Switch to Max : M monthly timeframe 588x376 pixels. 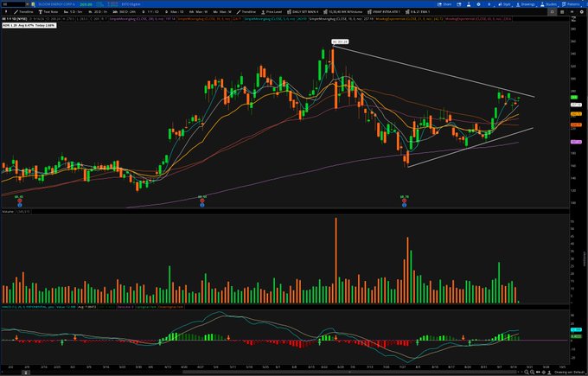pyautogui.click(x=222, y=11)
